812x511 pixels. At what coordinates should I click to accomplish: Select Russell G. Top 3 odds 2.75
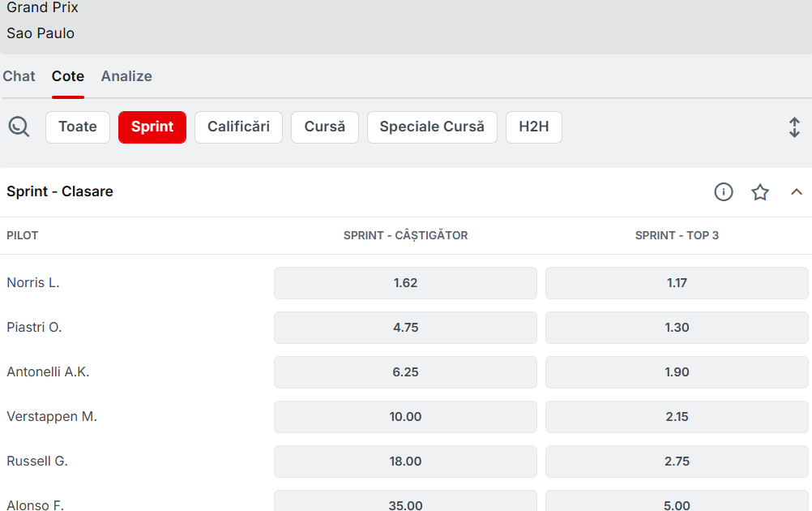pos(677,462)
